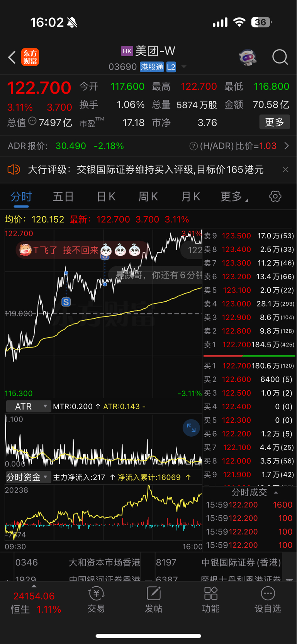Viewport: 297px width, 644px height.
Task: Tap the 15:59 trade with 1600 volume
Action: [x=249, y=505]
